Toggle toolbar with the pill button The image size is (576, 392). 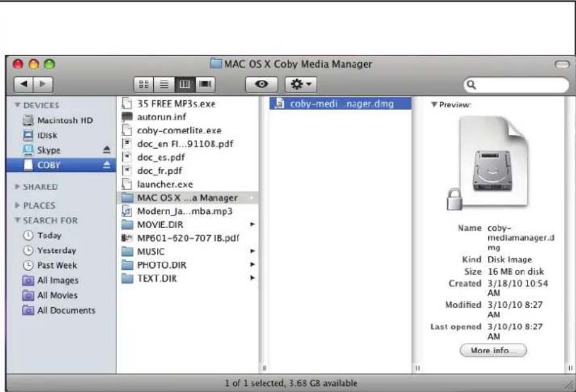pos(561,65)
